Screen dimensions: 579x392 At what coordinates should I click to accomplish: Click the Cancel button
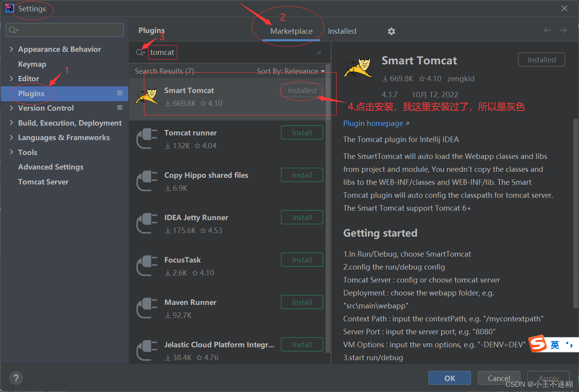pyautogui.click(x=499, y=378)
